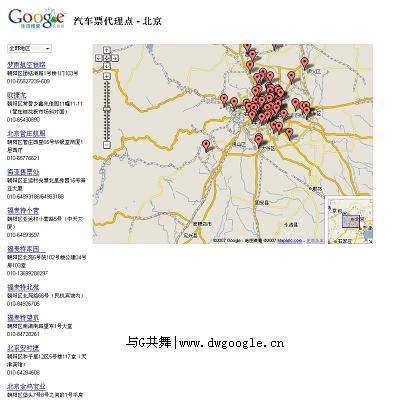Open the agency link above phone 010-64284608
The width and height of the screenshot is (408, 400).
(x=23, y=349)
